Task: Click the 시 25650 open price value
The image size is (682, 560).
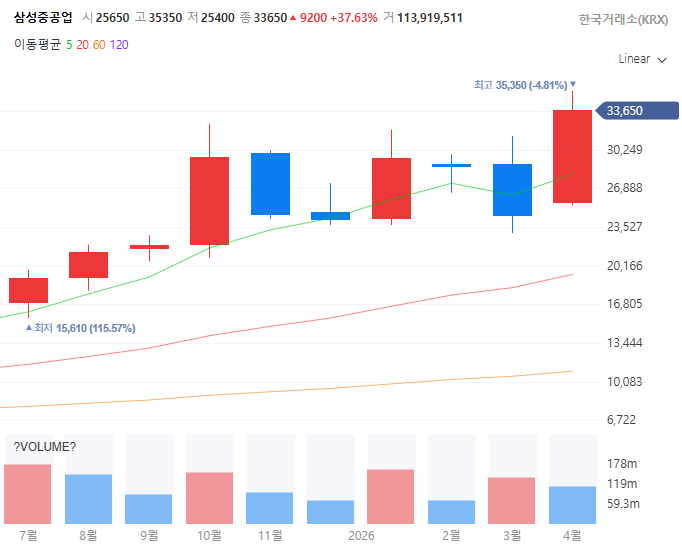Action: tap(106, 18)
